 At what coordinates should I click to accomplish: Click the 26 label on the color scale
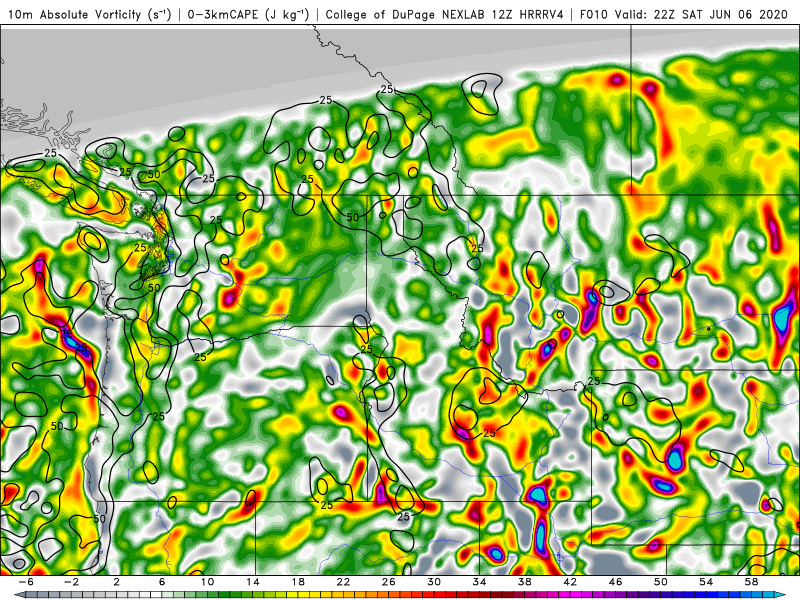389,582
